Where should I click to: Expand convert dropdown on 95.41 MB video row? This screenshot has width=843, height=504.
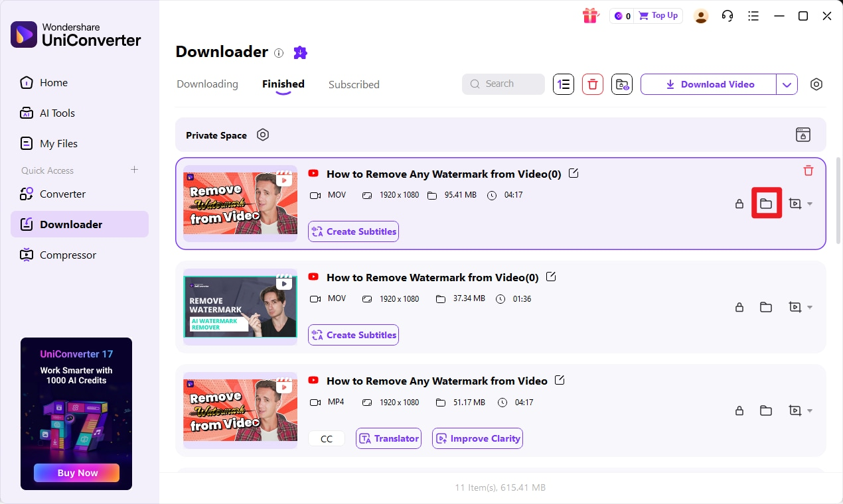click(810, 204)
